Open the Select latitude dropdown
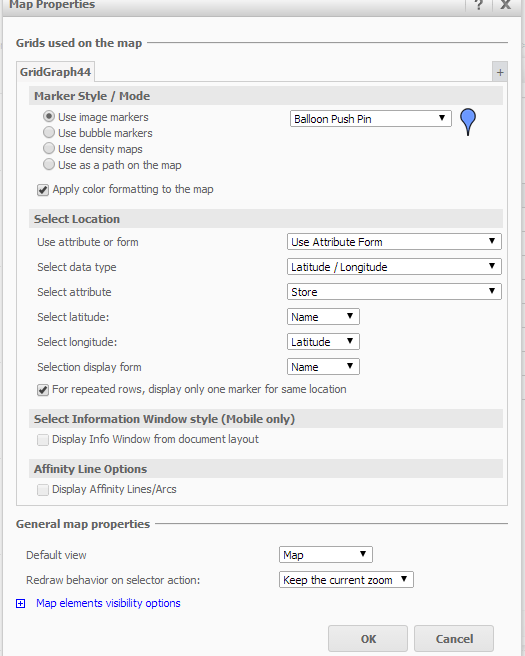 [x=323, y=317]
